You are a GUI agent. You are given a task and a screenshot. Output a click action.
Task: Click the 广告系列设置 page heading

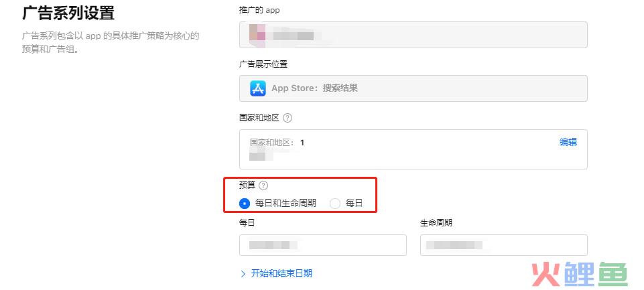click(x=68, y=13)
